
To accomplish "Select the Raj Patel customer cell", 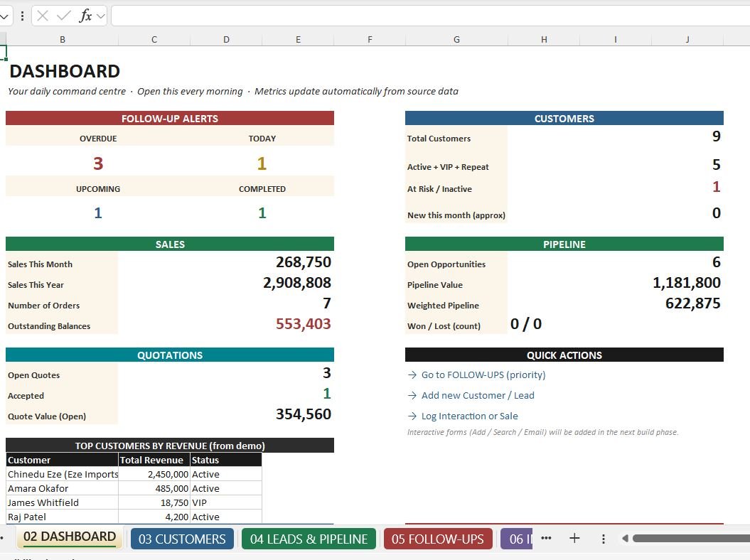I will (62, 517).
